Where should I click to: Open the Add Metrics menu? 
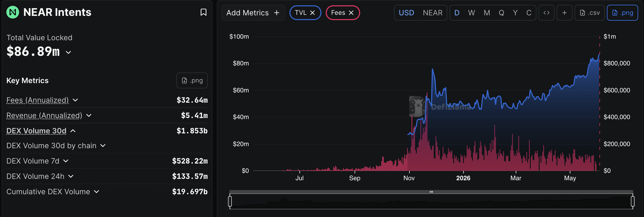point(253,13)
